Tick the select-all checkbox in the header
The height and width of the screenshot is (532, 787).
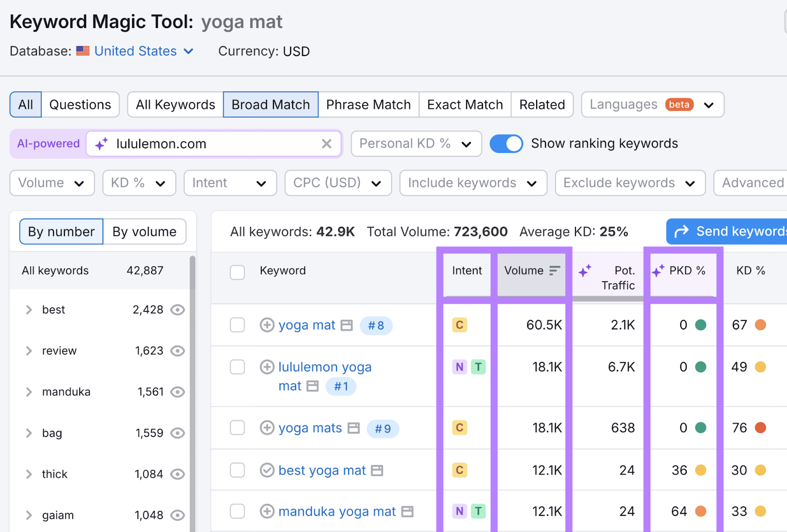(237, 272)
